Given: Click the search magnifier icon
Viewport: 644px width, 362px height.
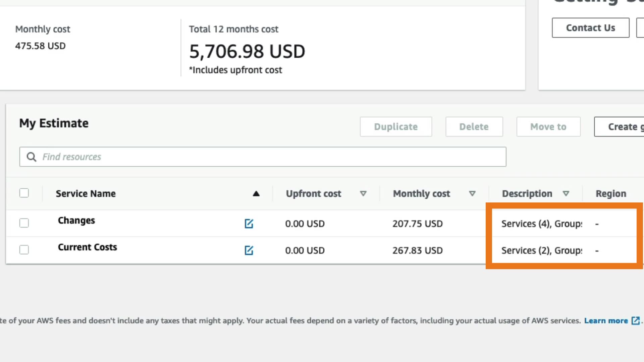Looking at the screenshot, I should coord(32,157).
